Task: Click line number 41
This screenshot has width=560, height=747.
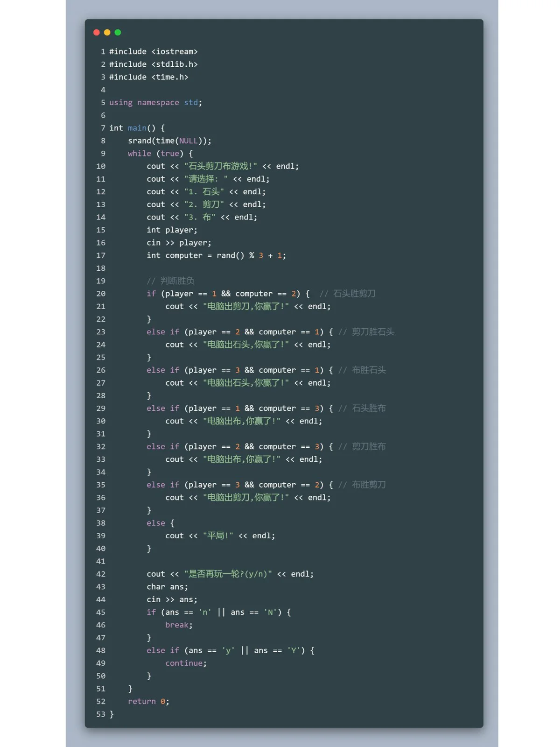Action: [x=101, y=561]
